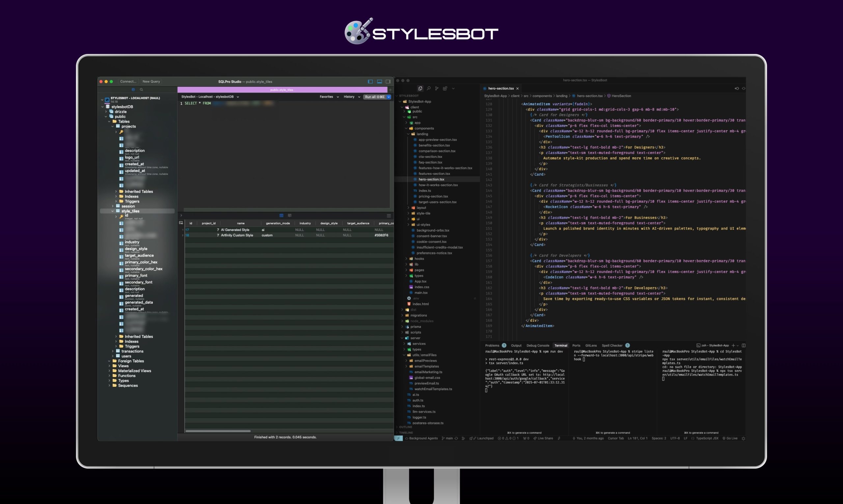Expand the transactions table node
This screenshot has width=843, height=504.
click(x=113, y=351)
